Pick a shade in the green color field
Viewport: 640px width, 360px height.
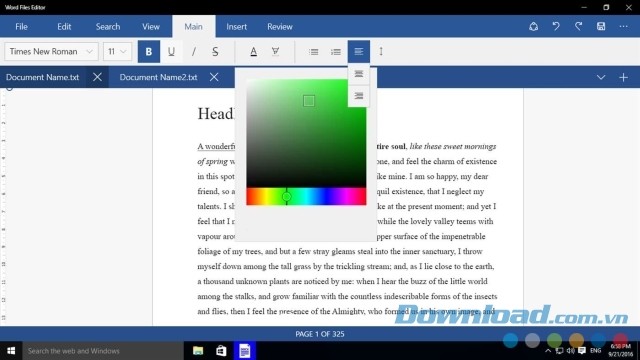point(306,133)
